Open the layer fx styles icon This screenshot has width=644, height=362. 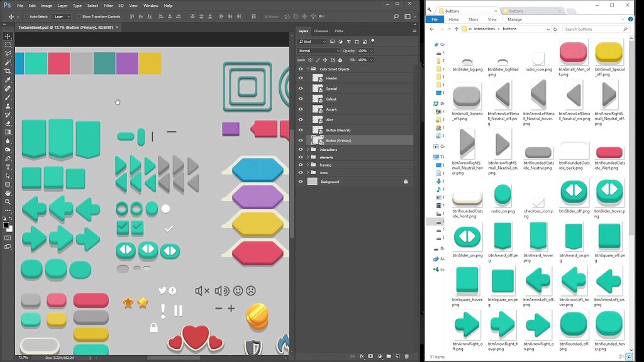tap(362, 356)
